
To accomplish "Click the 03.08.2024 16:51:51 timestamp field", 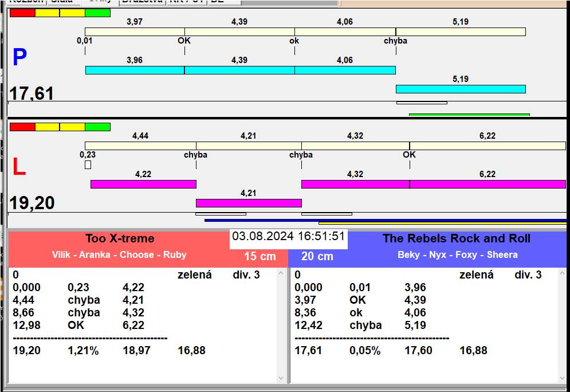I will [289, 239].
